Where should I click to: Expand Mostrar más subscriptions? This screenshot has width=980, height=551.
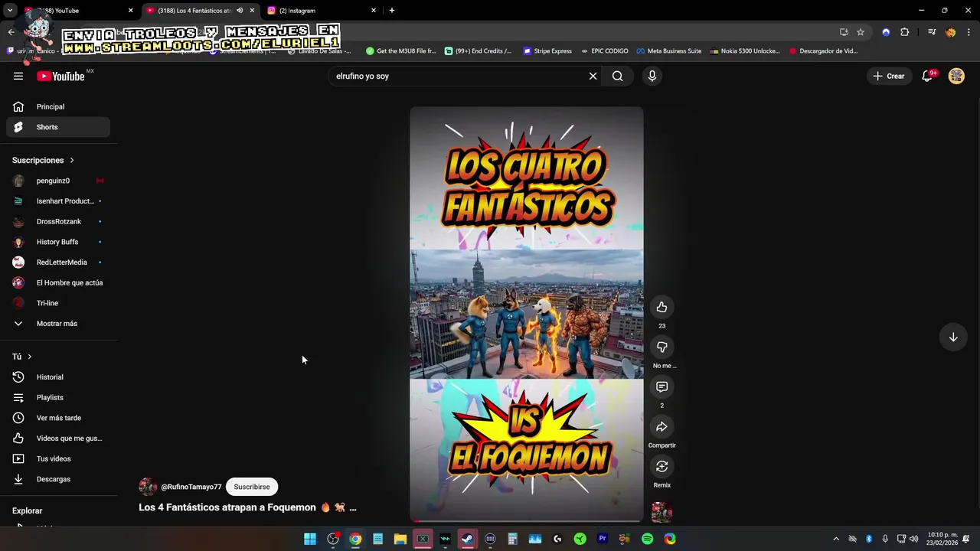point(58,323)
